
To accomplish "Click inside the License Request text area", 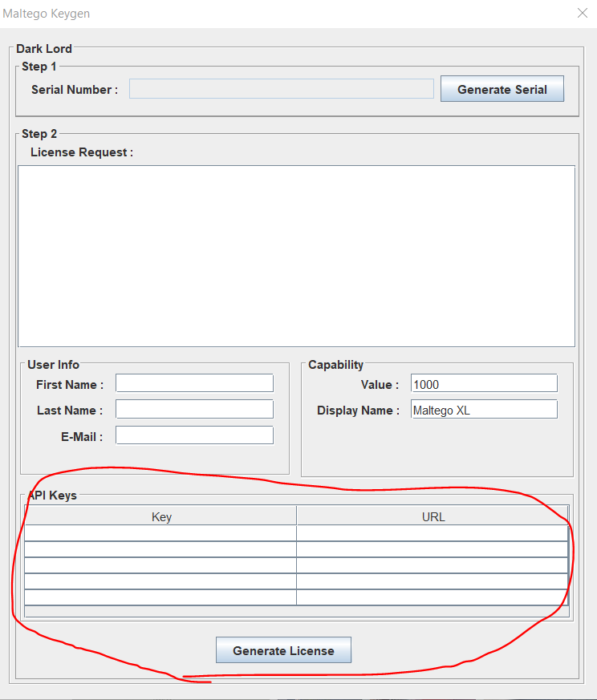I will [296, 257].
